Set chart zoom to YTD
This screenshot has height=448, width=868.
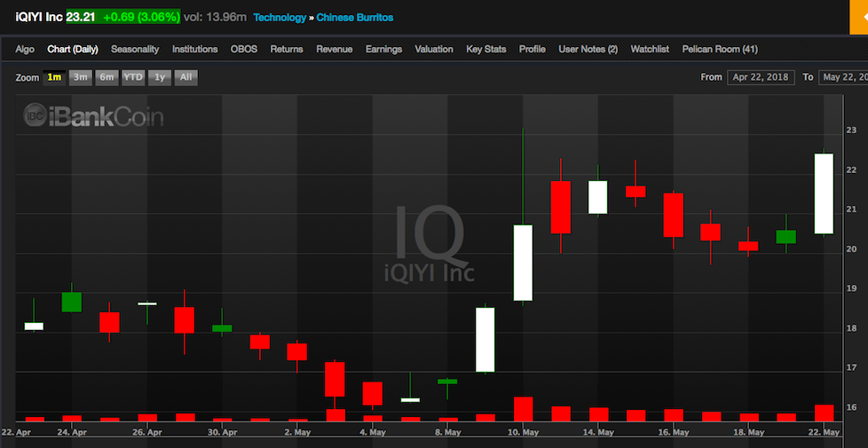133,77
